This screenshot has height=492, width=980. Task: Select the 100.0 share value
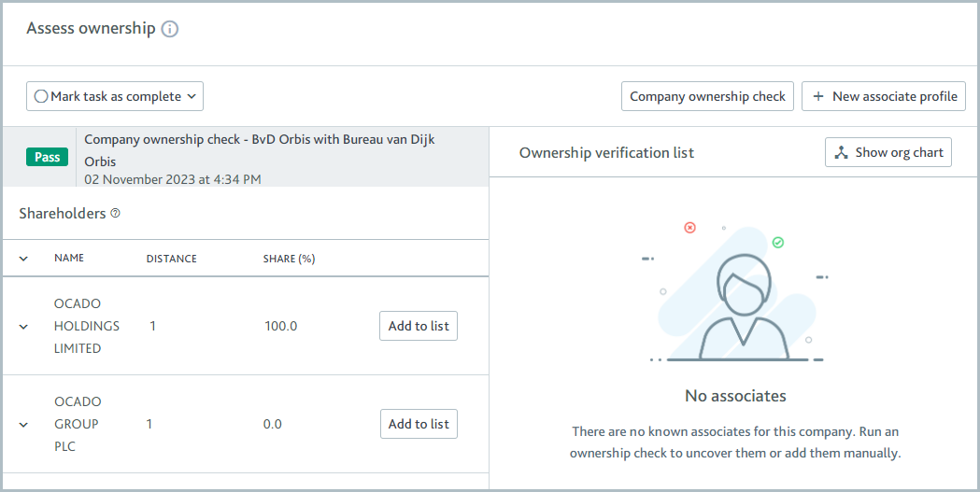click(281, 326)
